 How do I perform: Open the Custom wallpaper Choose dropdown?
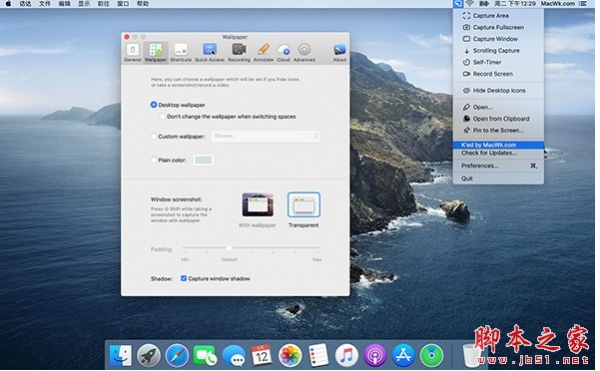266,136
